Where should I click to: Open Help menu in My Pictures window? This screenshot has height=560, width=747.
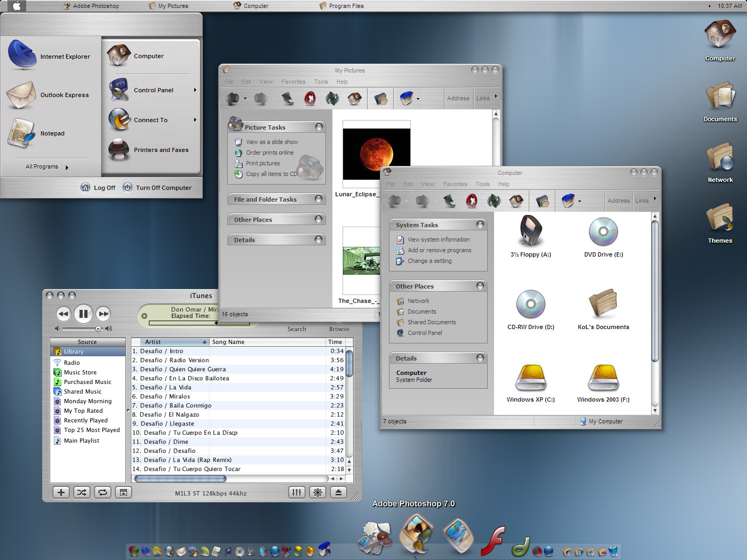pyautogui.click(x=342, y=82)
